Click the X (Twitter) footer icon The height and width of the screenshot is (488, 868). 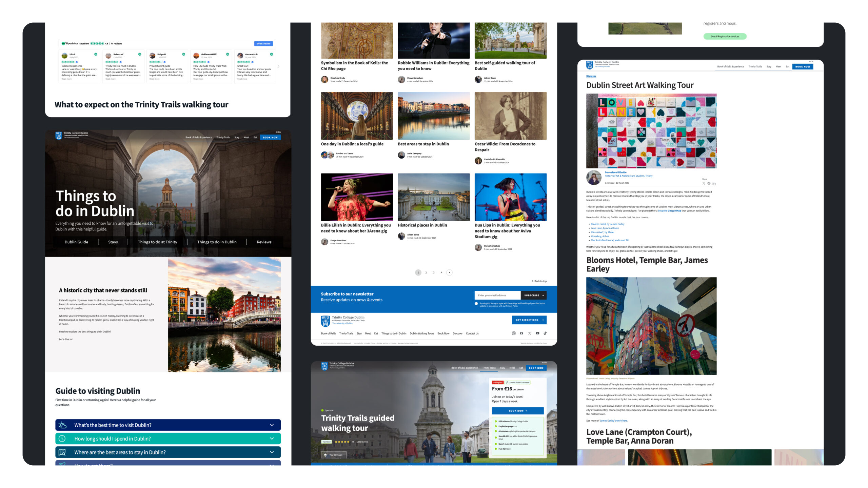point(529,333)
